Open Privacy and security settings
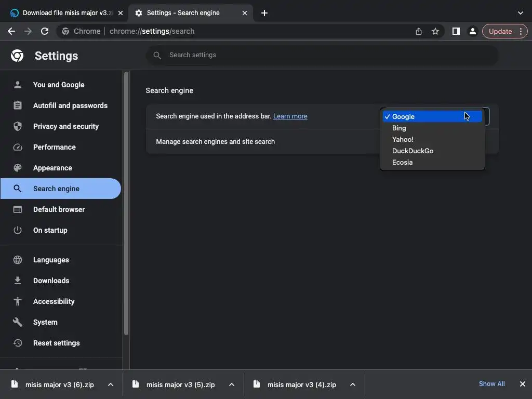Image resolution: width=532 pixels, height=399 pixels. pyautogui.click(x=65, y=126)
